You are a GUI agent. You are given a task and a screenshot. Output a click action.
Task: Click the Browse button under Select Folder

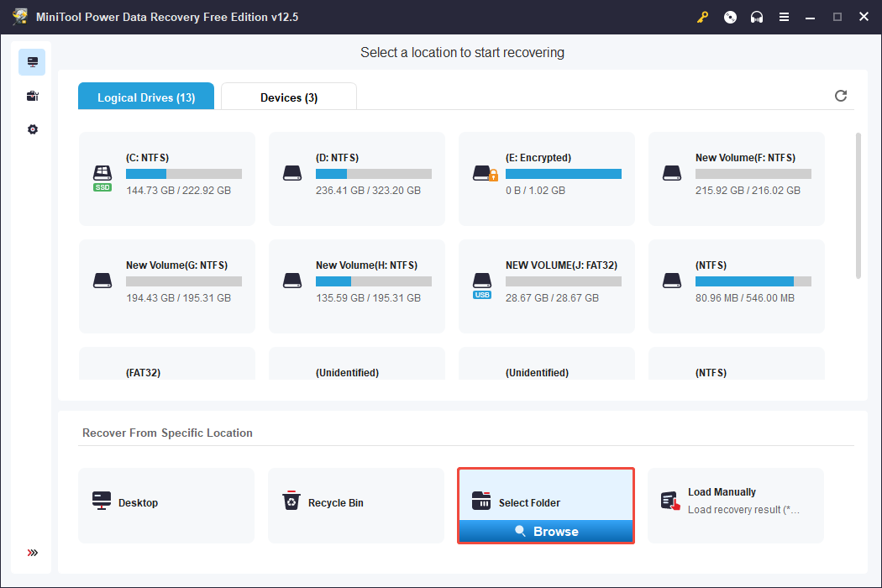pyautogui.click(x=546, y=532)
